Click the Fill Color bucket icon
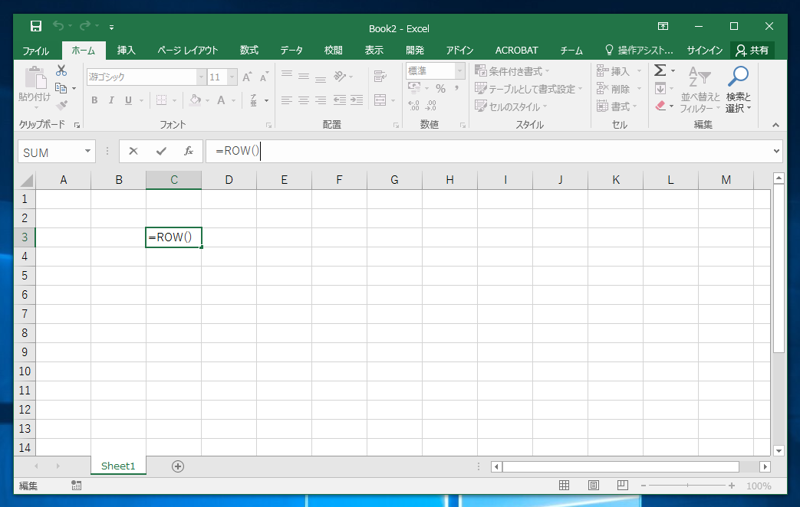Image resolution: width=800 pixels, height=507 pixels. 195,100
